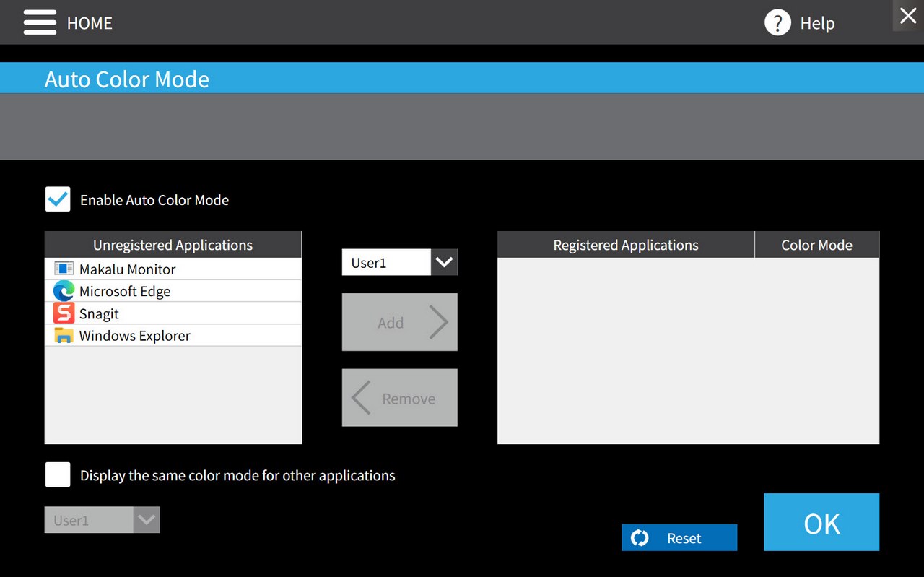Image resolution: width=924 pixels, height=577 pixels.
Task: Select the Microsoft Edge icon
Action: [64, 291]
